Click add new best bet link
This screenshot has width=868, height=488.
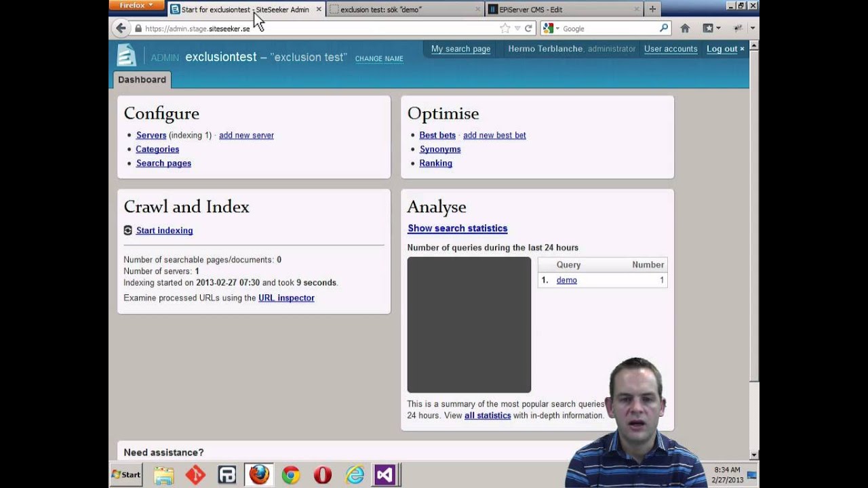(494, 135)
